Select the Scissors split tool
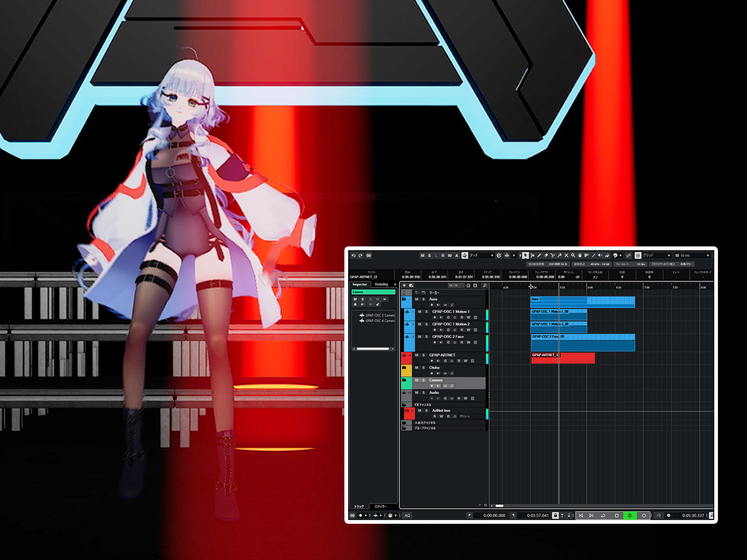 tap(553, 255)
